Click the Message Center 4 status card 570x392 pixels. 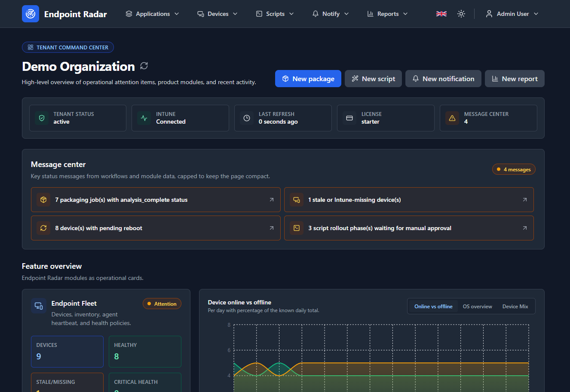488,118
